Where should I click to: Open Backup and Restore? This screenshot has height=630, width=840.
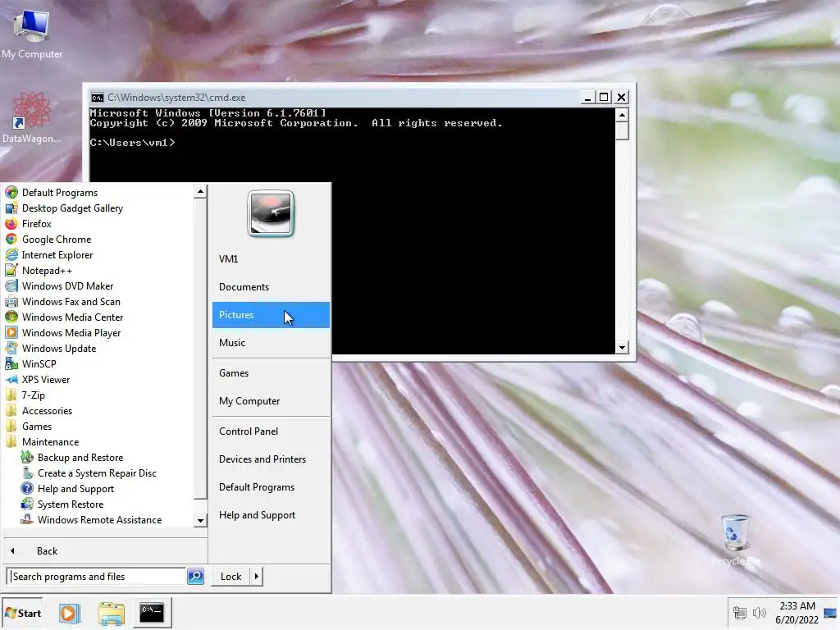pos(72,457)
